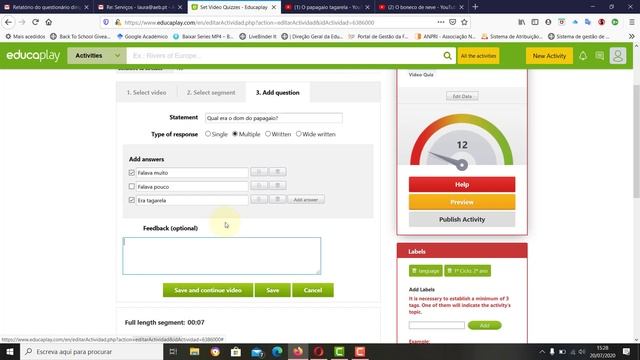Click All the activities button

pos(478,56)
